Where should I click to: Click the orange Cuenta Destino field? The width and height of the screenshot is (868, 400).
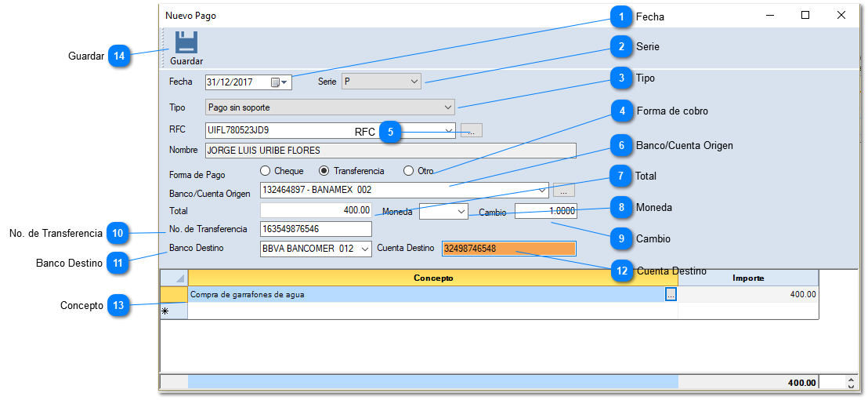tap(508, 249)
